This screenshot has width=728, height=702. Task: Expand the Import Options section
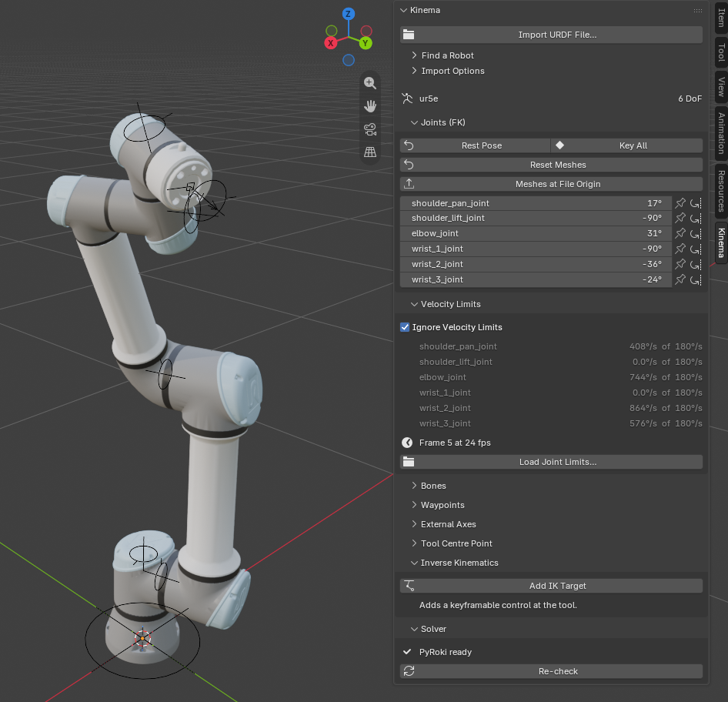click(414, 71)
